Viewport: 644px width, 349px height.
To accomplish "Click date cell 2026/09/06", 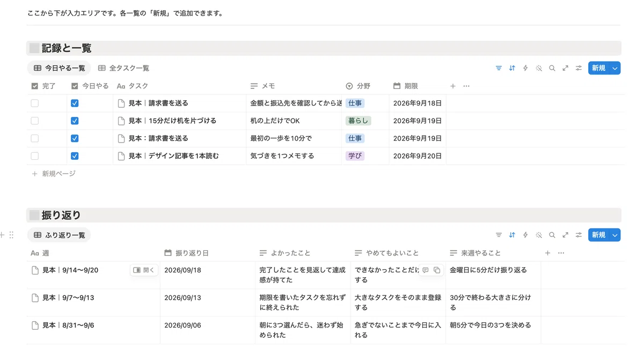I will (208, 330).
